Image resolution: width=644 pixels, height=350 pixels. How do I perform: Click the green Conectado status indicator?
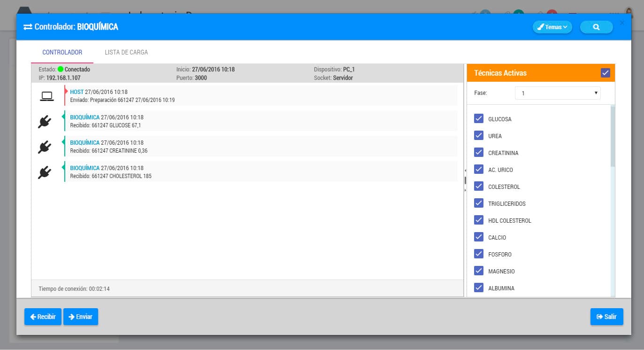(x=61, y=70)
